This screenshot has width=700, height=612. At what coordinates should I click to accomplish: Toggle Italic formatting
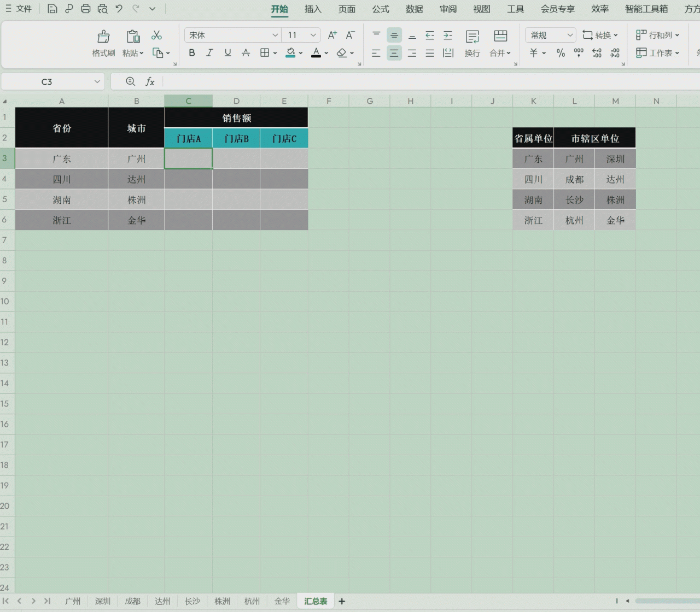[209, 53]
